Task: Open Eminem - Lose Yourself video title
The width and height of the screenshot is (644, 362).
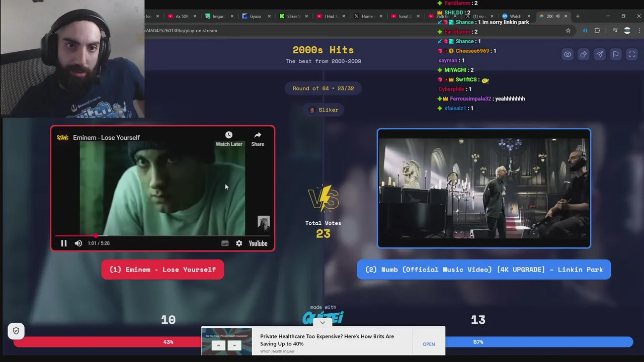Action: pos(106,138)
